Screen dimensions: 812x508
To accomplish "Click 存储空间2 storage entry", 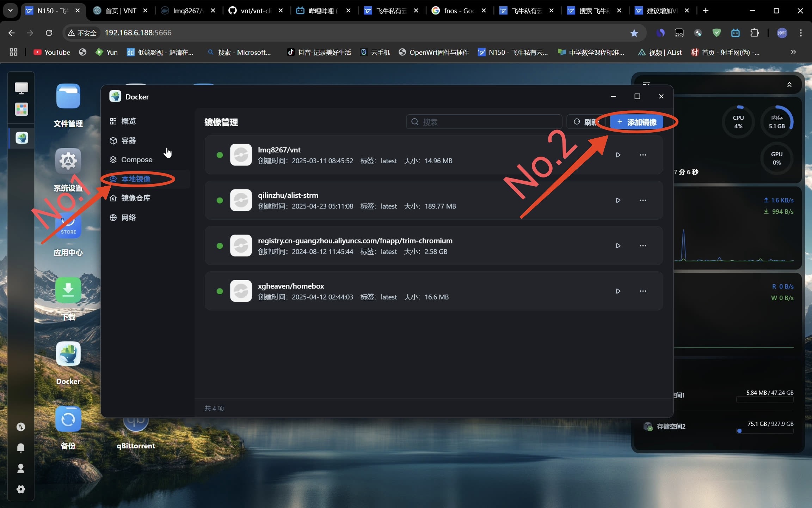I will pos(718,427).
